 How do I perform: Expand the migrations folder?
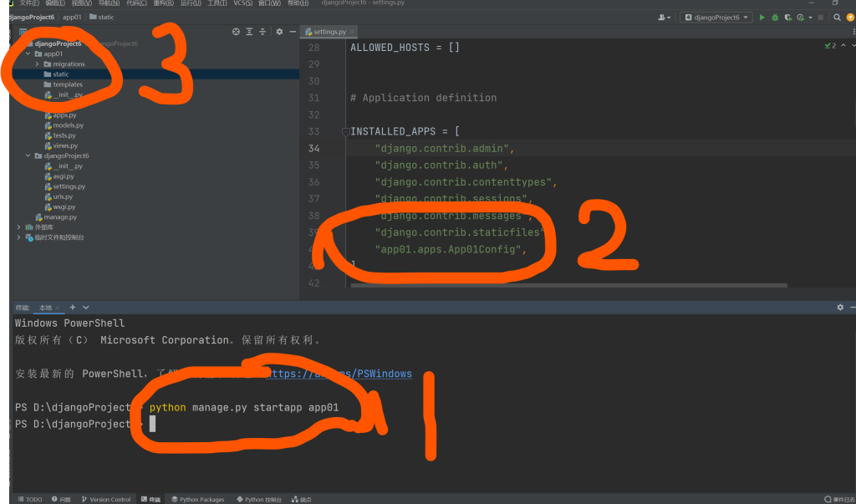[38, 64]
